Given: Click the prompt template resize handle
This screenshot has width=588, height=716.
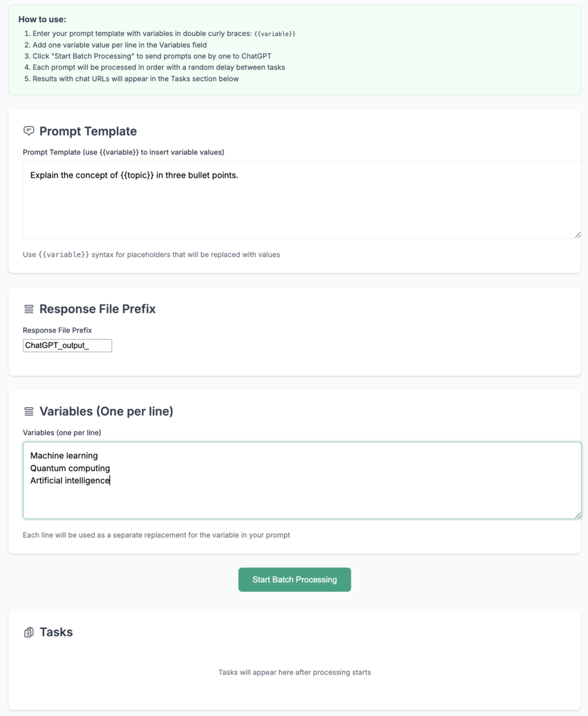Looking at the screenshot, I should (x=577, y=234).
